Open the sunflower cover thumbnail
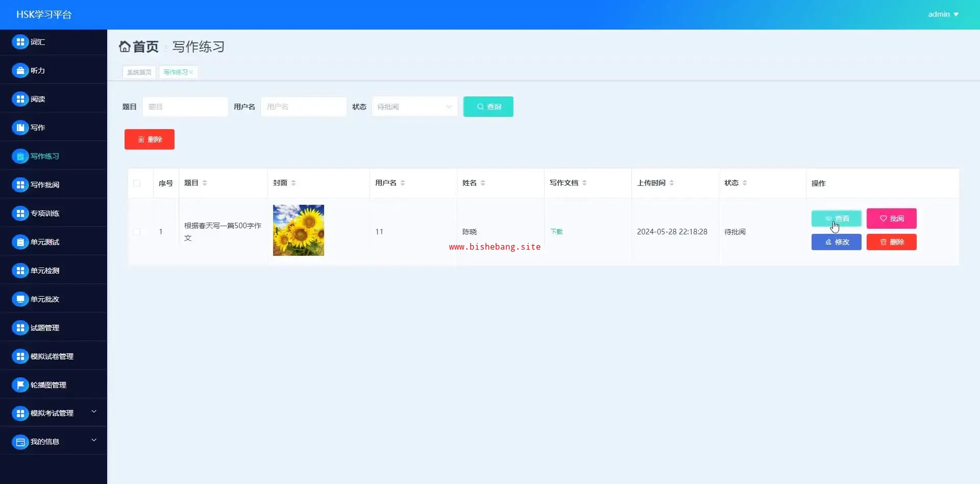The width and height of the screenshot is (980, 484). (x=299, y=230)
